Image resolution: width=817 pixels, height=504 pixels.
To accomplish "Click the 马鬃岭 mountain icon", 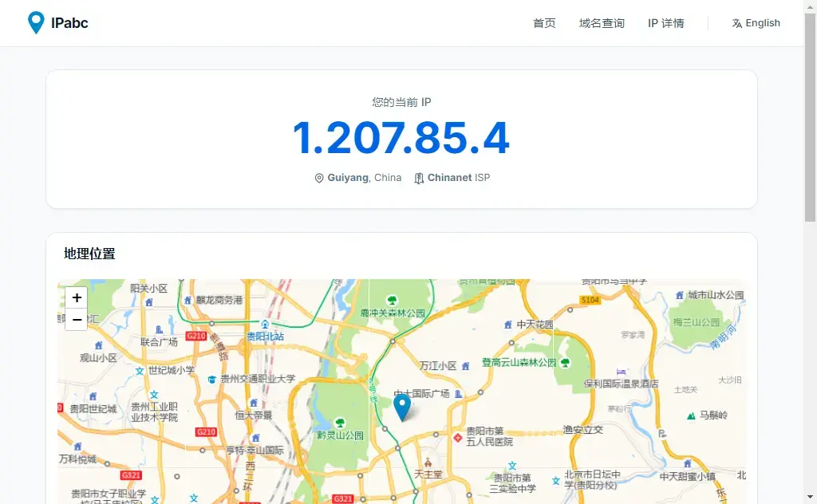I will coord(691,415).
